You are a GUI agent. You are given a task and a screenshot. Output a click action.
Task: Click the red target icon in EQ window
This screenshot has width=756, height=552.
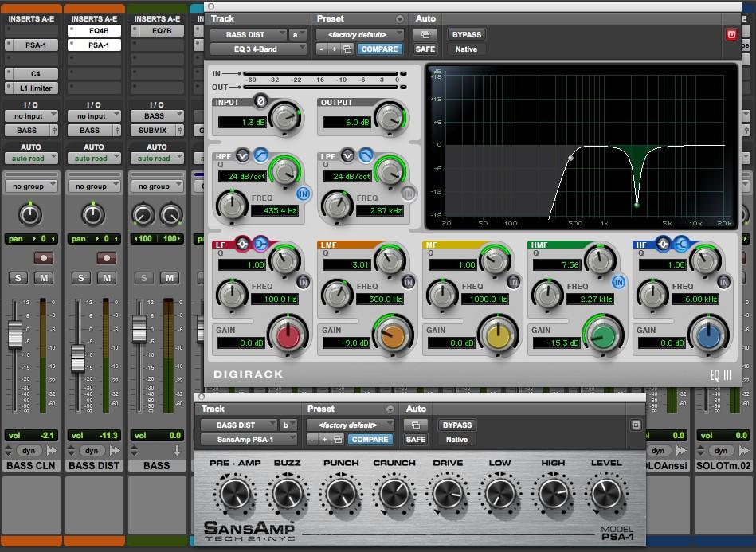(731, 35)
